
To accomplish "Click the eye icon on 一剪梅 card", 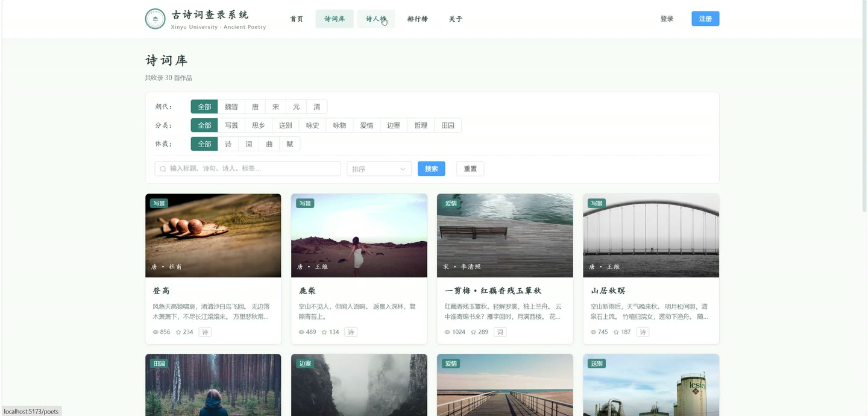I will tap(447, 332).
